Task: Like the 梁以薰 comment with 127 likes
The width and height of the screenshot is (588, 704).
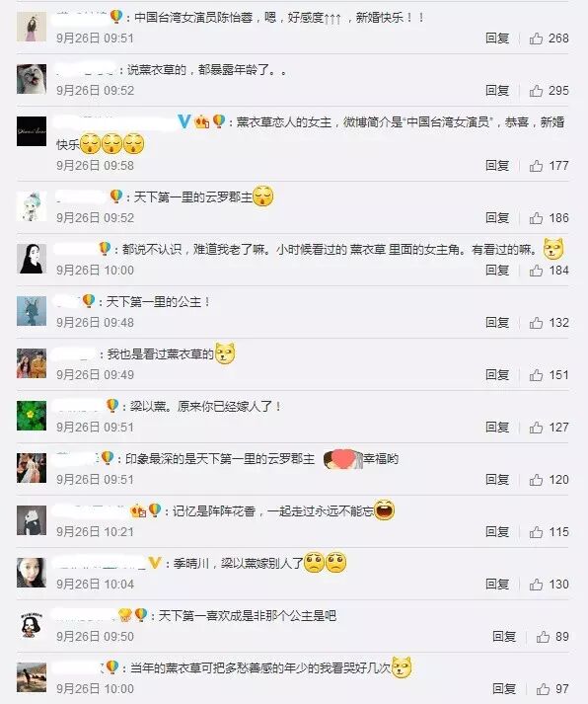Action: 536,428
